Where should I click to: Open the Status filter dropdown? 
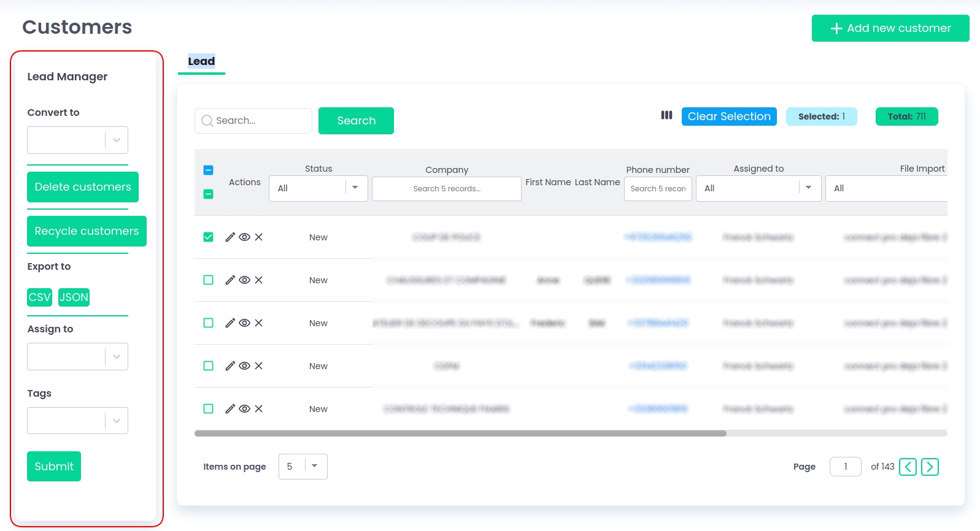pos(355,188)
